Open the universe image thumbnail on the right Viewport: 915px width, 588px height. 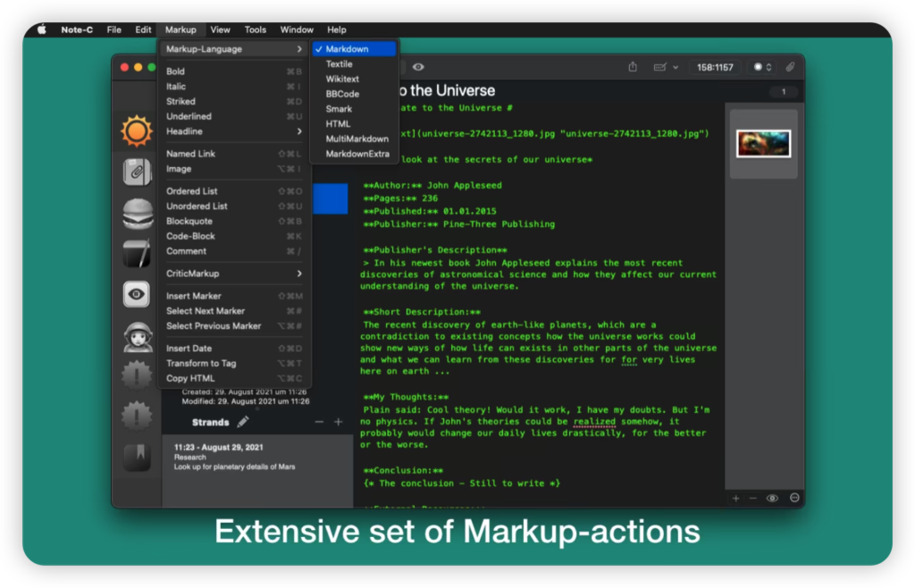coord(763,141)
